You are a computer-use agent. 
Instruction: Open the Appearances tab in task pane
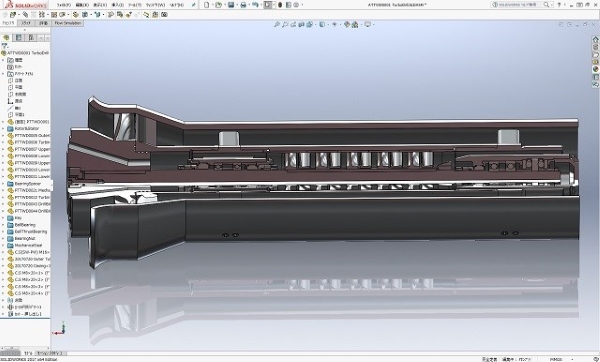pos(595,69)
